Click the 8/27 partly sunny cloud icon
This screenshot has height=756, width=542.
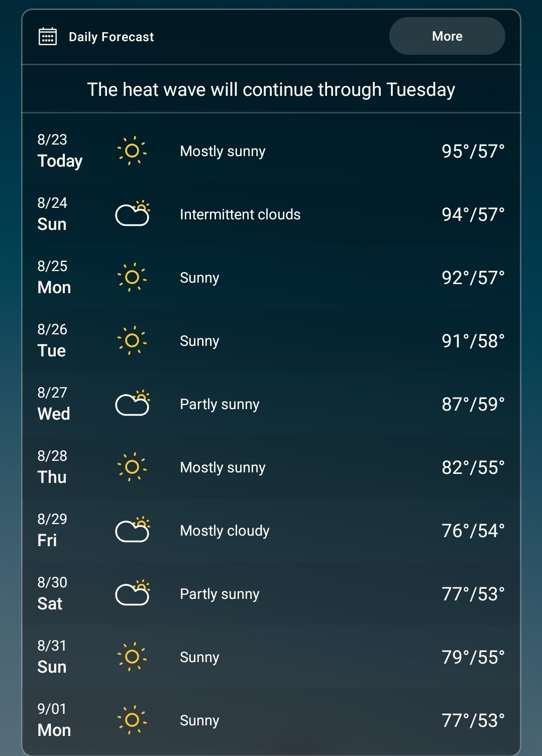[133, 404]
